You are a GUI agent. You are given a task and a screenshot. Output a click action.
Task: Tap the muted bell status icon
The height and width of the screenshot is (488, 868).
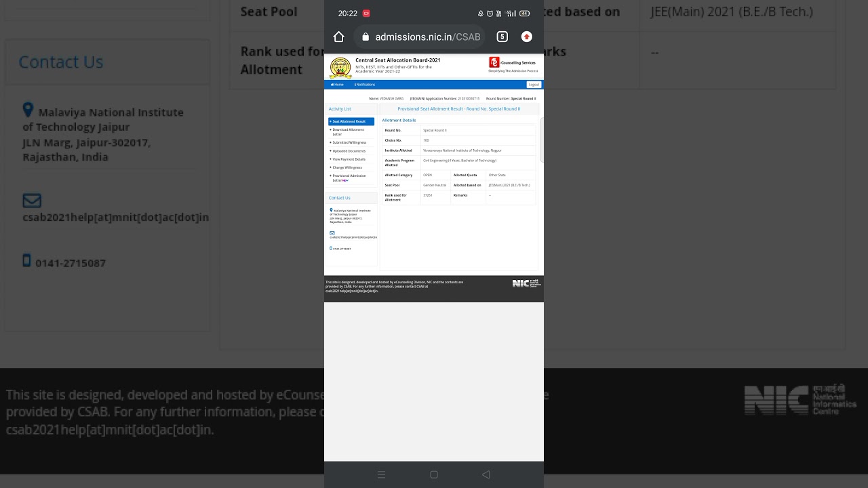(481, 14)
